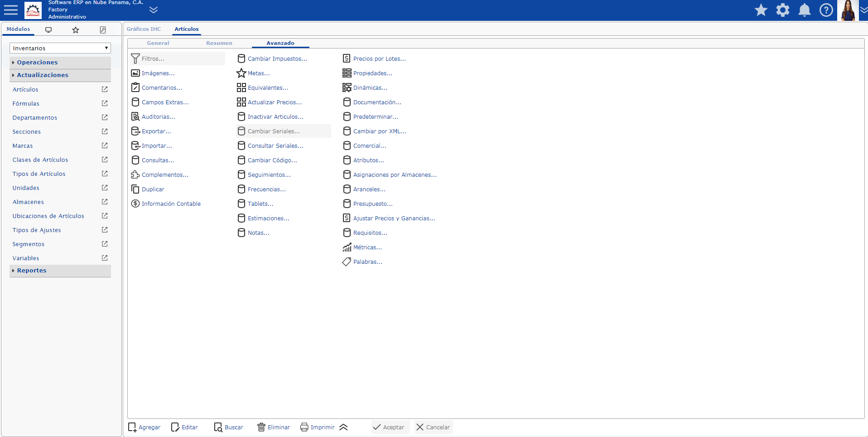Click the Cancelar button
Image resolution: width=868 pixels, height=437 pixels.
pyautogui.click(x=434, y=427)
